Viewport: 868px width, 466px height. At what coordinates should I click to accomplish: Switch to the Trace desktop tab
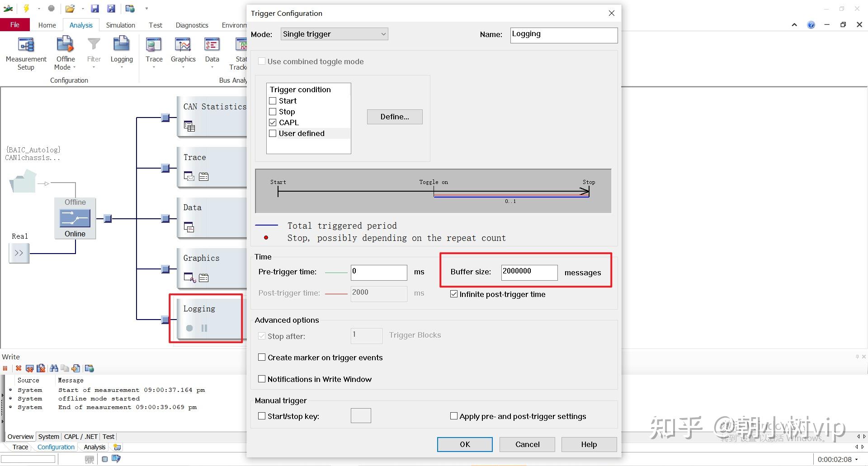(x=20, y=447)
